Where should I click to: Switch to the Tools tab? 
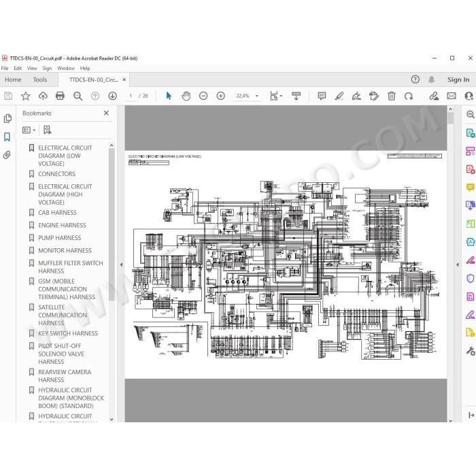40,80
